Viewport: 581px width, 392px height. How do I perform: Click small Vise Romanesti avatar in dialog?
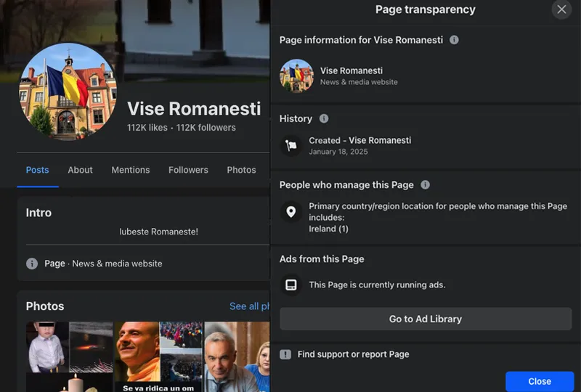296,76
